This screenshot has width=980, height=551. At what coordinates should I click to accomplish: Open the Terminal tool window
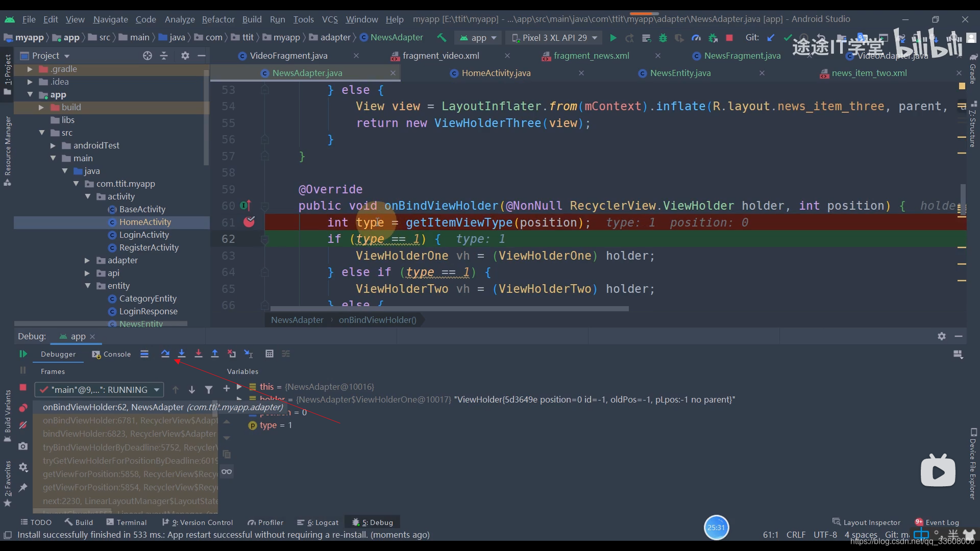click(126, 522)
